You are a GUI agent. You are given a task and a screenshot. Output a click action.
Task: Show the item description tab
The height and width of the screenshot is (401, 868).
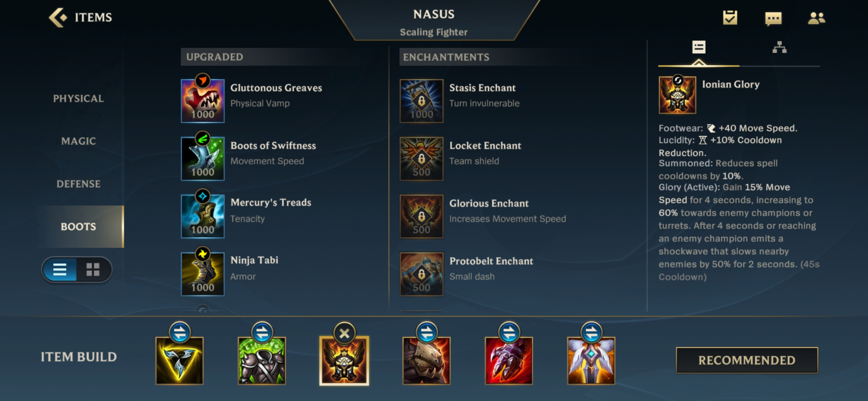coord(698,48)
